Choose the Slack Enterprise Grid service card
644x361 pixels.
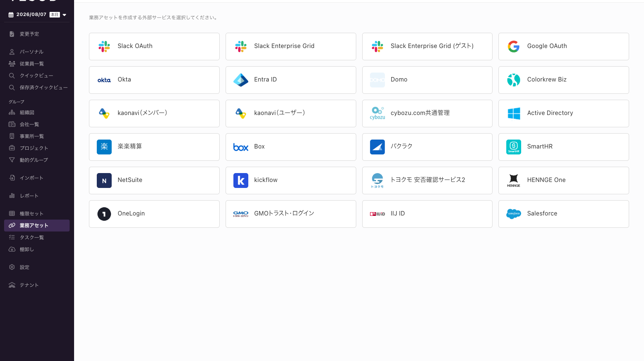tap(291, 47)
